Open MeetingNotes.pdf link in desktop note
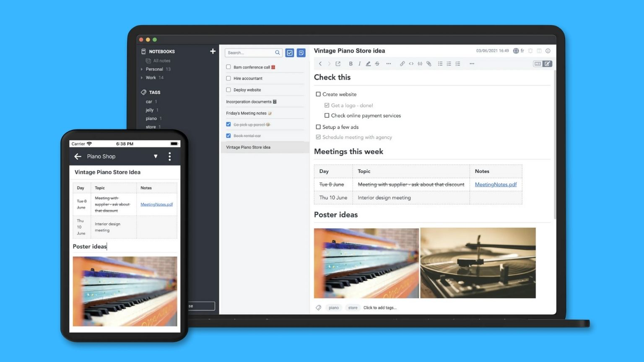This screenshot has height=362, width=644. [496, 184]
